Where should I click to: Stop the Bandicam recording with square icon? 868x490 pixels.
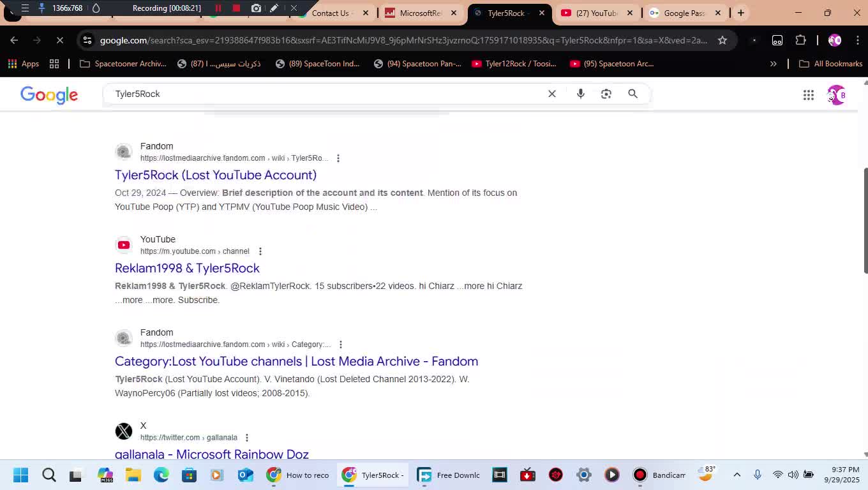(x=235, y=8)
